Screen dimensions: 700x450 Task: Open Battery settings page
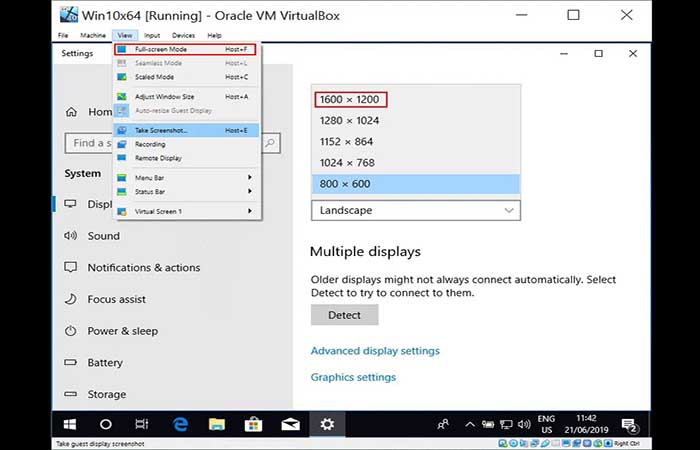[x=94, y=362]
